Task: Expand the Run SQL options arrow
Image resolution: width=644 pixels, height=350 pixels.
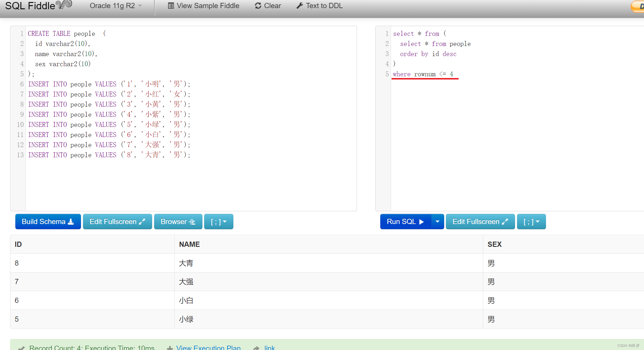Action: pyautogui.click(x=437, y=222)
